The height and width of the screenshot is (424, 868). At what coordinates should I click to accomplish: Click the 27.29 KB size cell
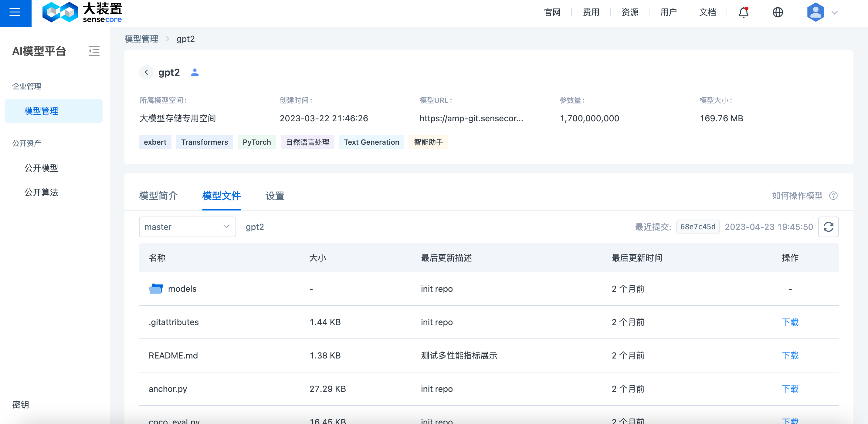[327, 389]
